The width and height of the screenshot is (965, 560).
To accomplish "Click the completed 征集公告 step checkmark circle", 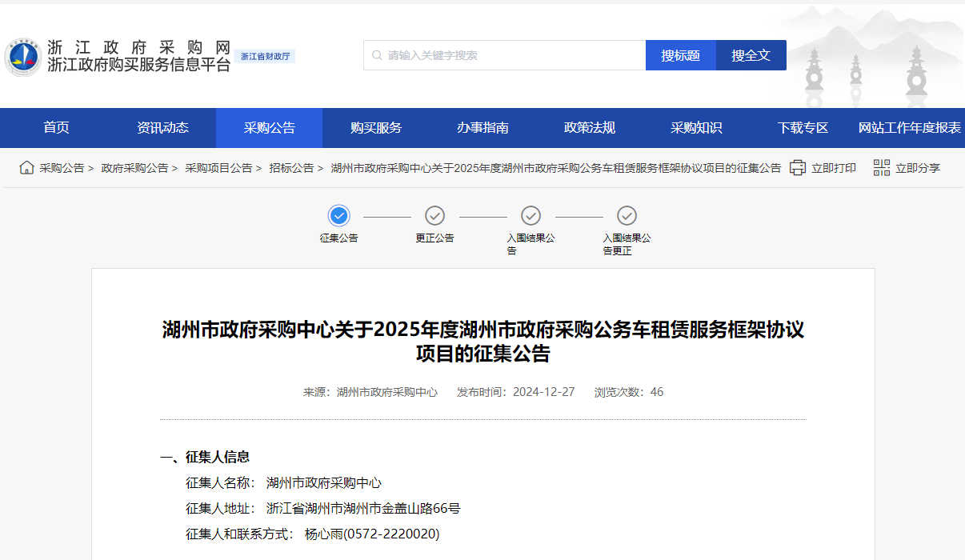I will (x=338, y=215).
